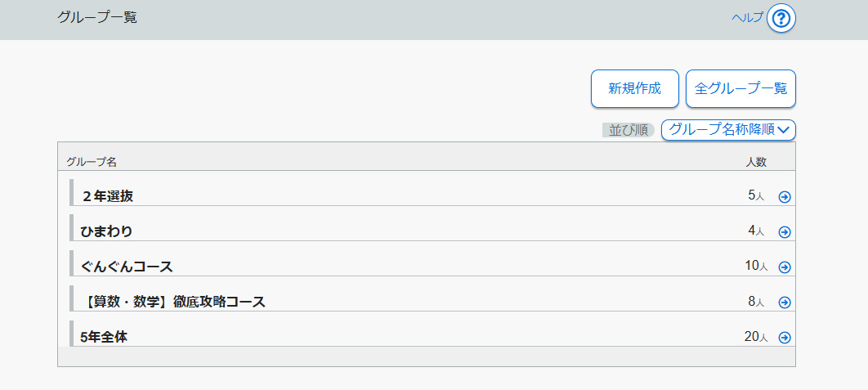Open arrow icon for ぐんぐんコース group

pos(785,267)
